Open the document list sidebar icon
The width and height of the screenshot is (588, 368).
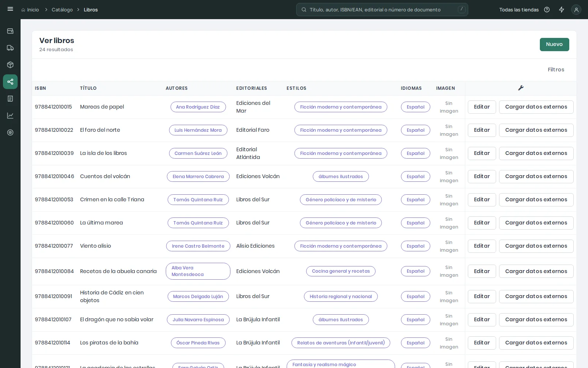pyautogui.click(x=10, y=99)
